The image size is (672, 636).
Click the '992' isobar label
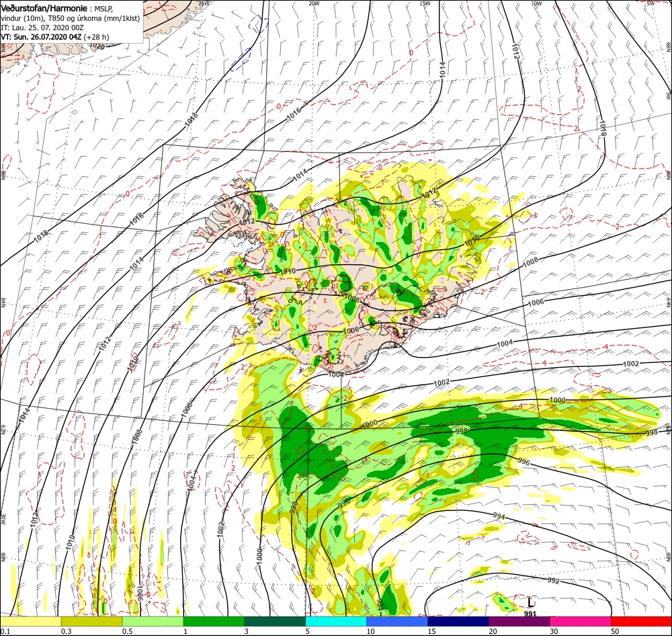pyautogui.click(x=553, y=581)
